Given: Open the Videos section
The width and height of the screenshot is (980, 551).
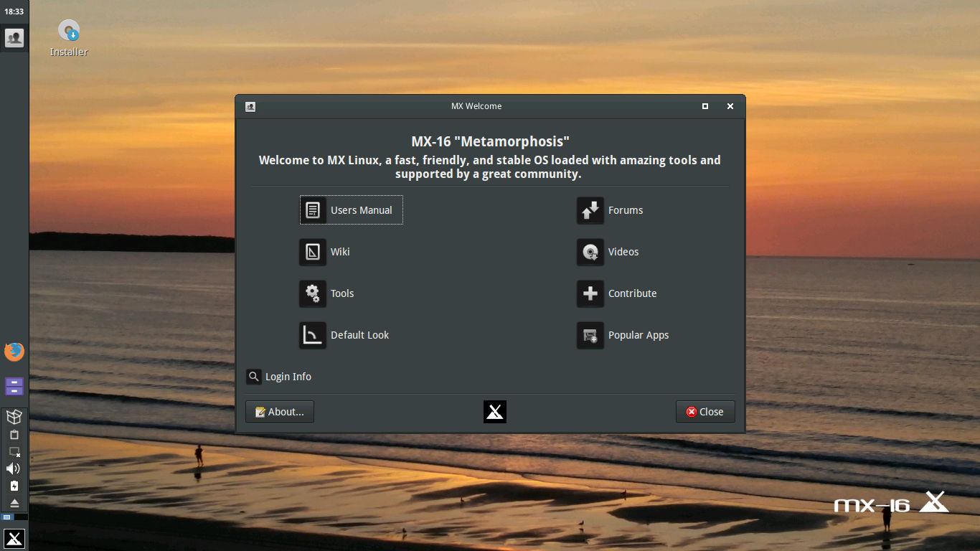Looking at the screenshot, I should [x=608, y=252].
